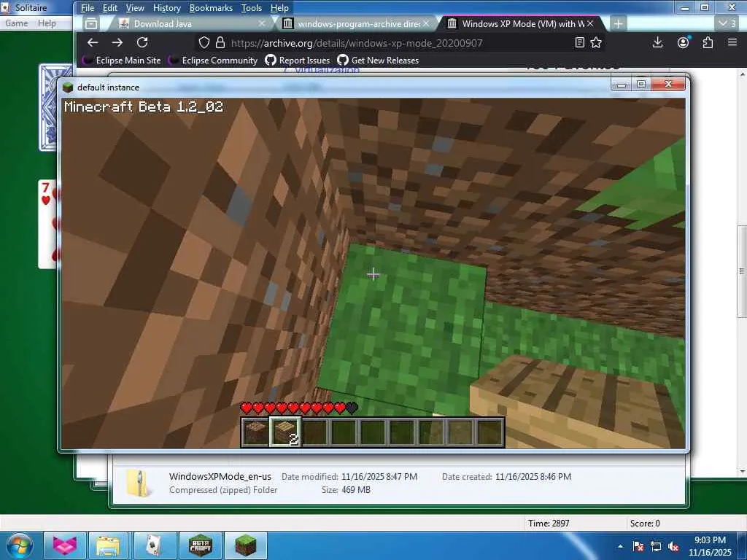The width and height of the screenshot is (747, 560).
Task: Click the browser page vertical scrollbar
Action: click(742, 271)
